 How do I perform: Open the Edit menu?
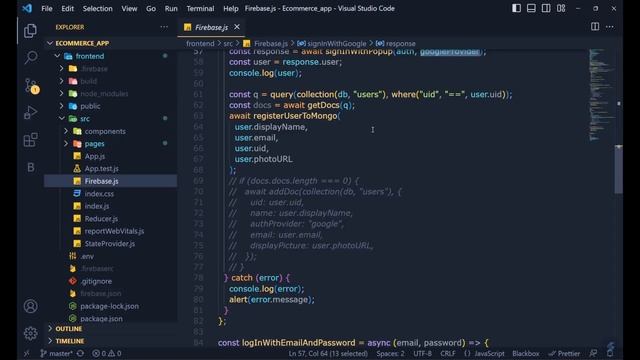67,9
